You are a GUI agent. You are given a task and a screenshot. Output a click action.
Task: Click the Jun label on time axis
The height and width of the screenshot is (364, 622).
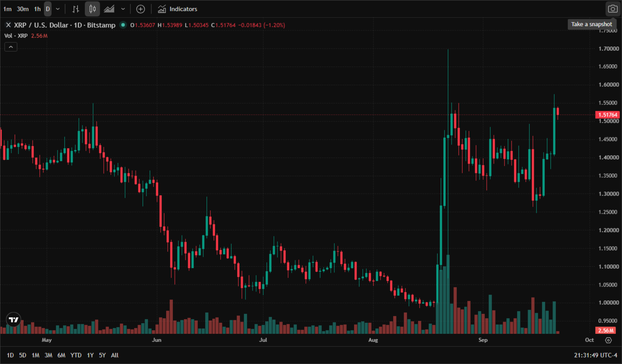[156, 340]
